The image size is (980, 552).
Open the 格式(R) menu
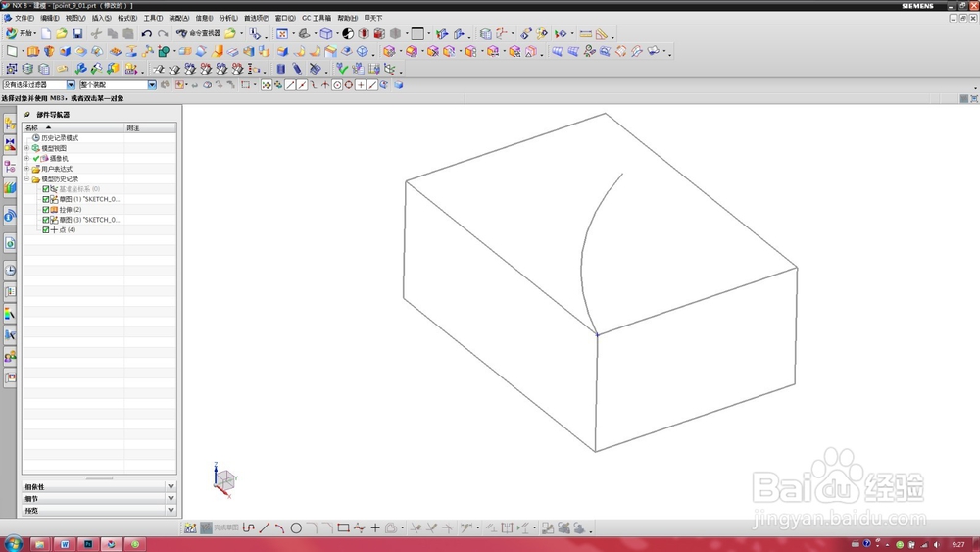click(127, 18)
